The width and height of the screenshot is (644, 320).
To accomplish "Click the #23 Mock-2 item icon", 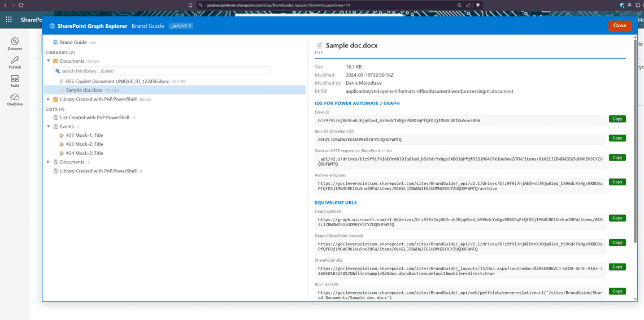I will [61, 144].
